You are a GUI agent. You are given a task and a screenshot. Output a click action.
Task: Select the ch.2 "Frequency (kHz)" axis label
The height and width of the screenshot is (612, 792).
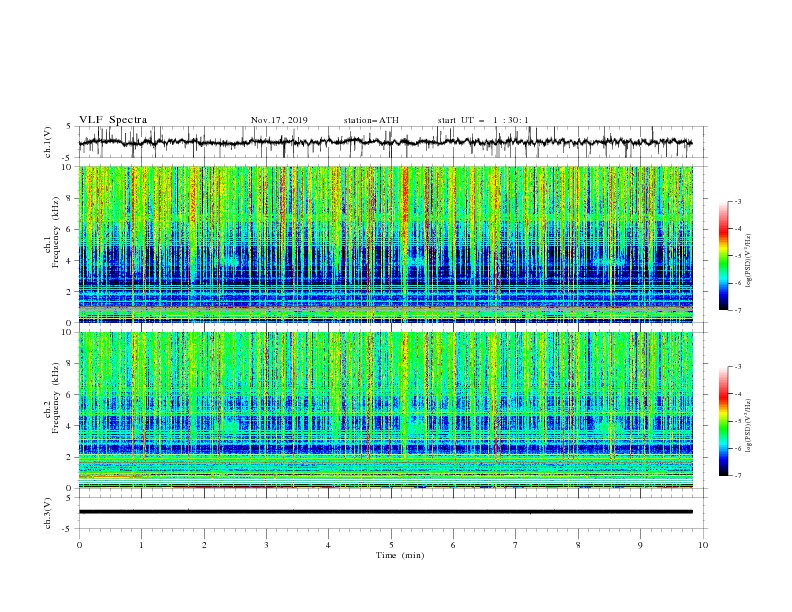(x=57, y=398)
